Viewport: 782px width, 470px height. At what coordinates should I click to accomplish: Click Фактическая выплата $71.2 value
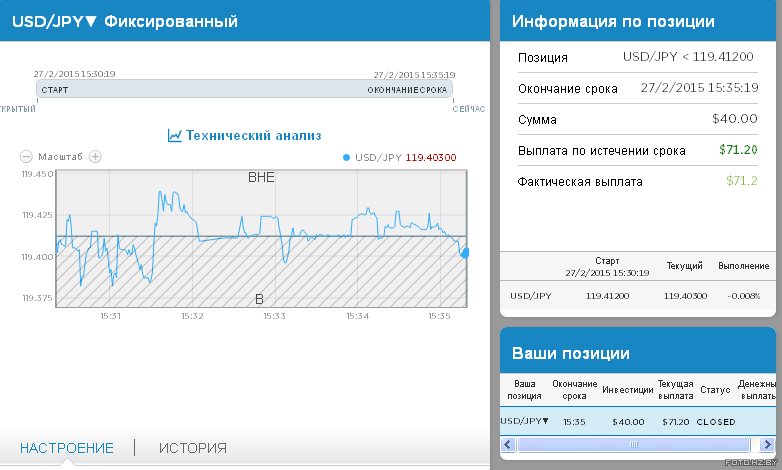coord(742,181)
